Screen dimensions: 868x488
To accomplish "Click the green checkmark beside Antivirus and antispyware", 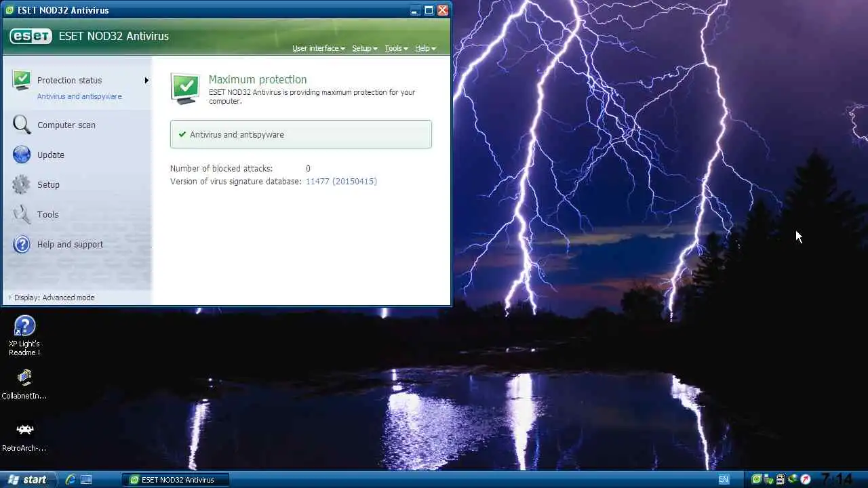I will point(182,134).
